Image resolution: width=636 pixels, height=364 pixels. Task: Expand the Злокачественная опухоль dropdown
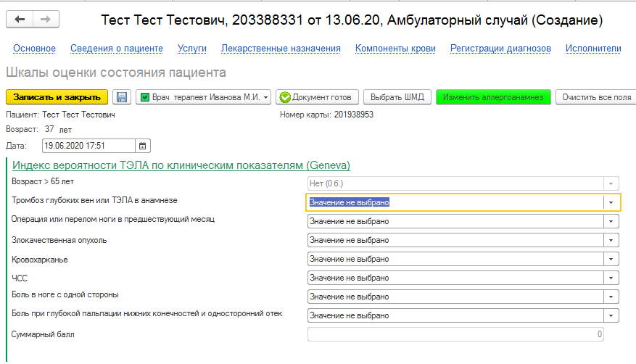coord(611,240)
